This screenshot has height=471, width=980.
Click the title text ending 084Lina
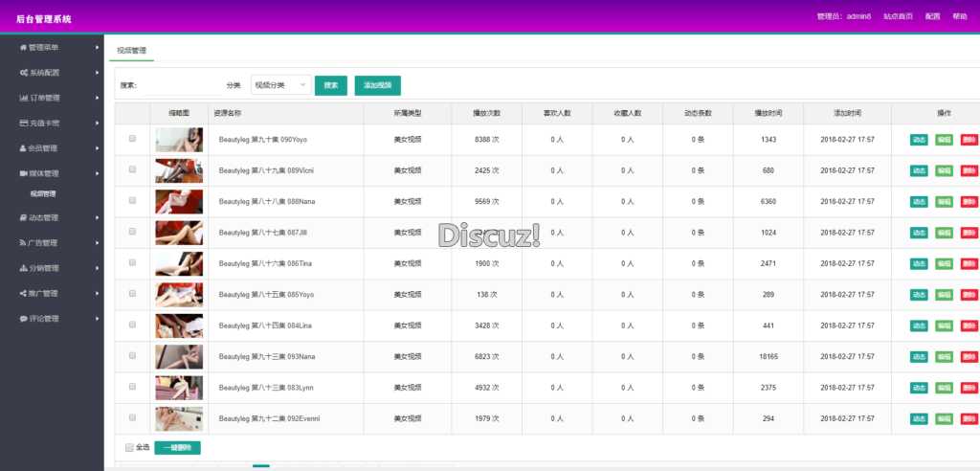coord(265,325)
